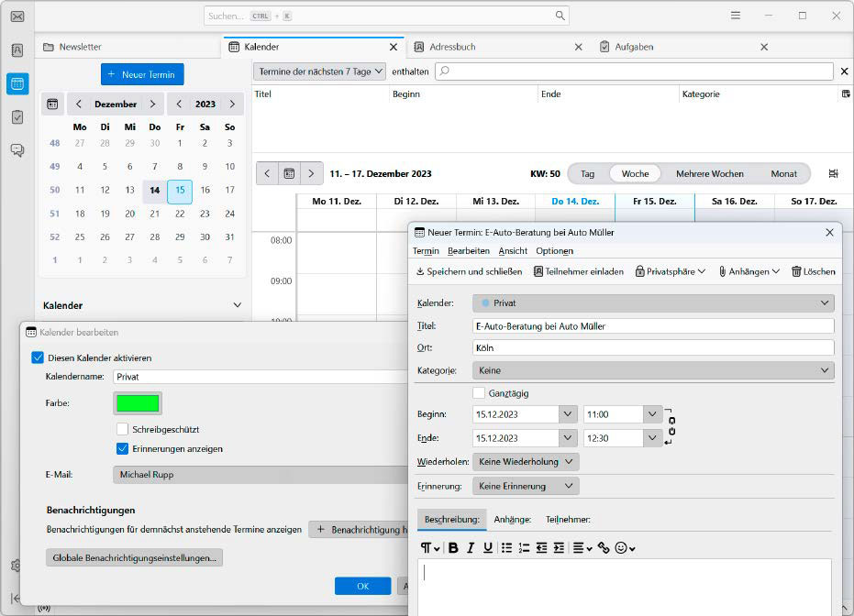Open calendar view layout options icon

(833, 173)
